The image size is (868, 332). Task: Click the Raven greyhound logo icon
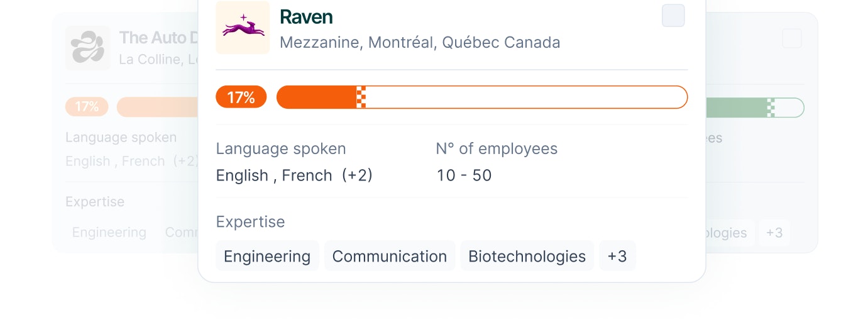tap(243, 27)
